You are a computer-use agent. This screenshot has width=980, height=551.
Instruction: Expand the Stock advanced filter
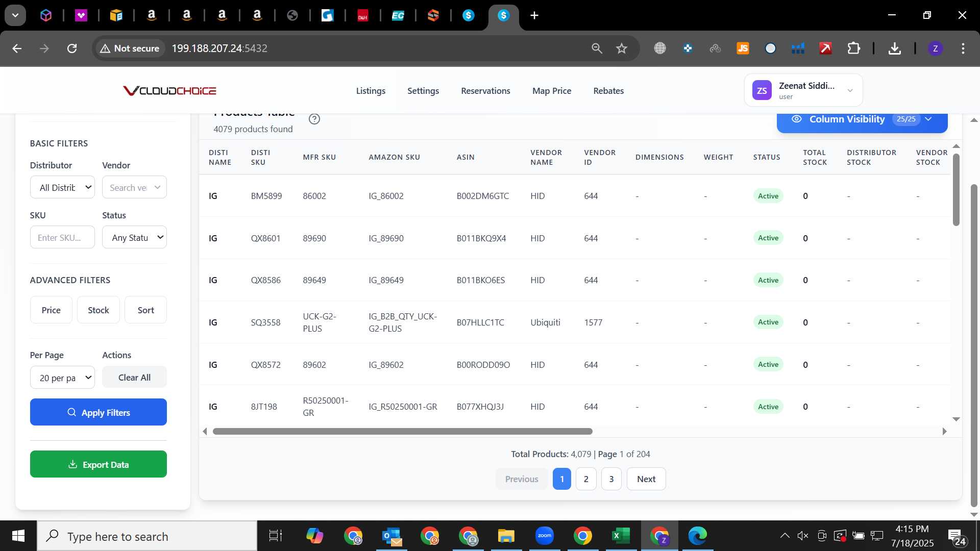[x=98, y=310]
